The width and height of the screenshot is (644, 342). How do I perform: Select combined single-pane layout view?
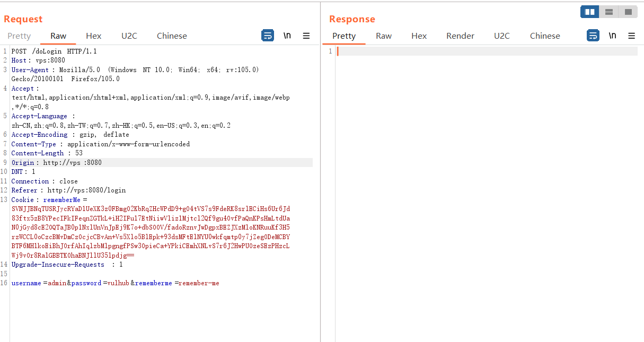click(x=628, y=12)
